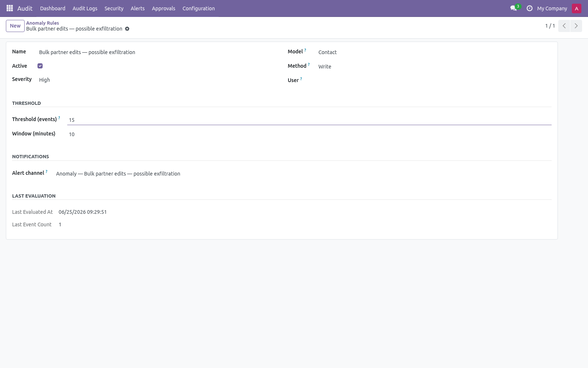
Task: Open the empty User selection field
Action: coord(435,81)
